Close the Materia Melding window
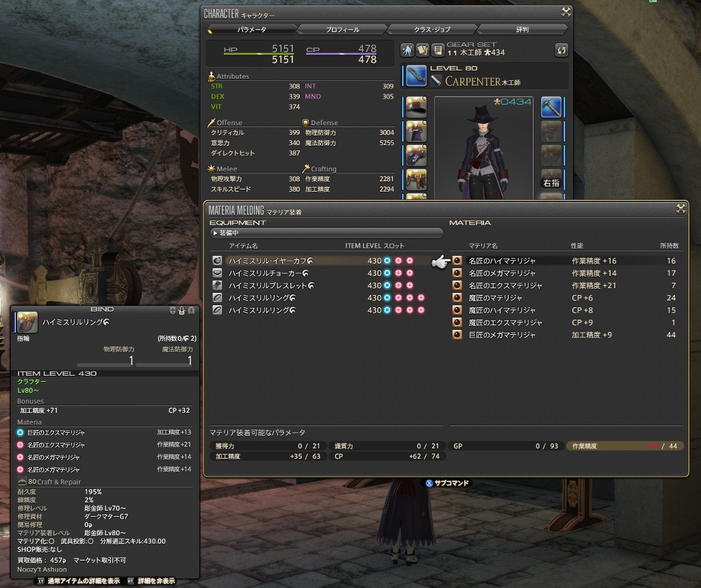The image size is (701, 588). click(681, 208)
